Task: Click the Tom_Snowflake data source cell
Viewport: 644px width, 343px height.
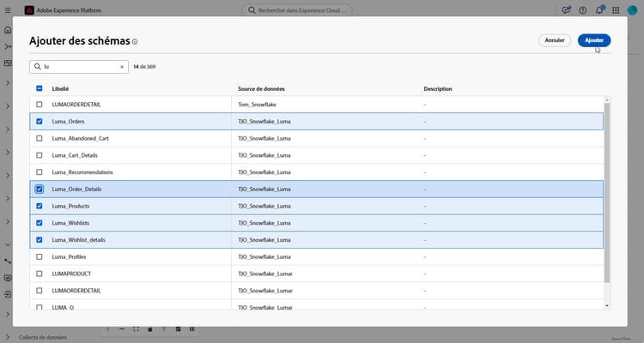Action: (x=257, y=105)
